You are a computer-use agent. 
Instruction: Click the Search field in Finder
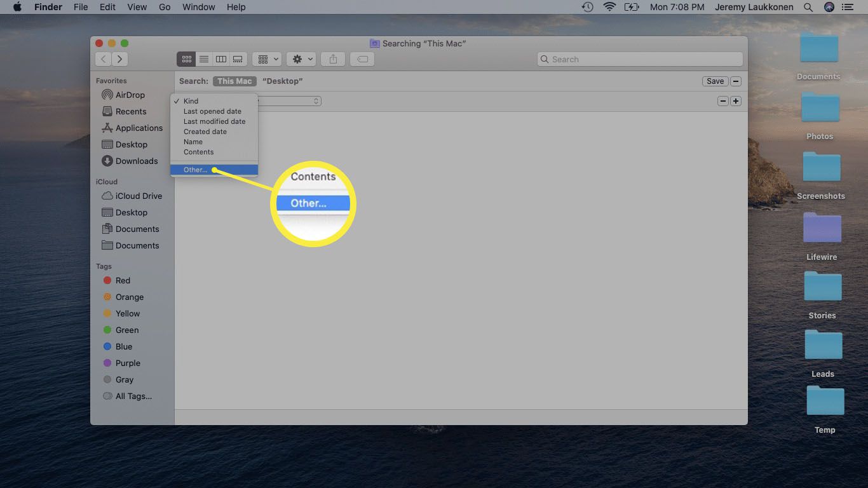tap(640, 59)
